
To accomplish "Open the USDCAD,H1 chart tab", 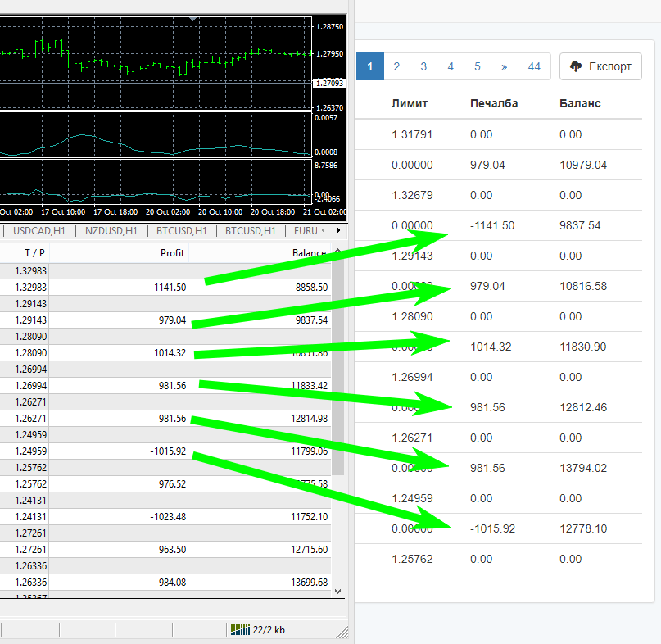I will [x=39, y=231].
